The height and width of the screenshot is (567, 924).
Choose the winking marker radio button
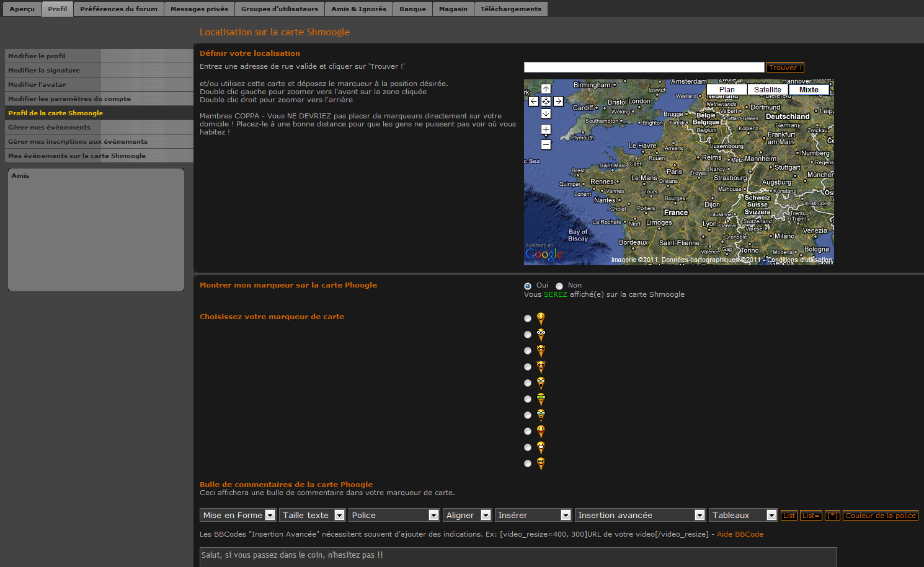tap(528, 319)
